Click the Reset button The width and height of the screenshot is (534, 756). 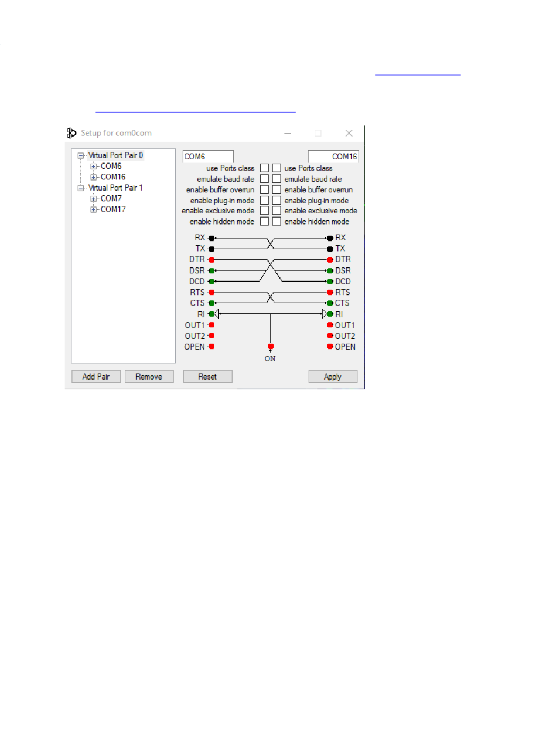click(207, 377)
